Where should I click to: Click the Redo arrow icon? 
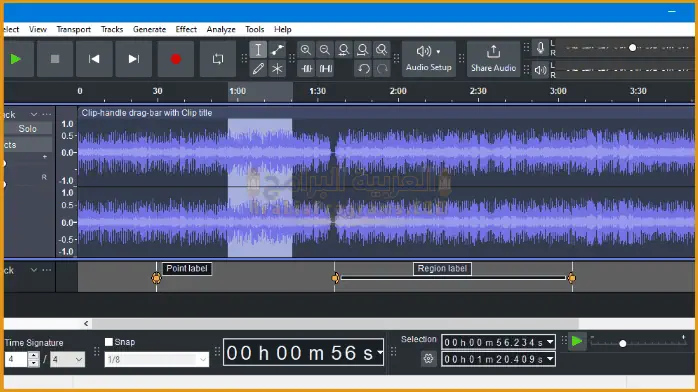point(382,69)
